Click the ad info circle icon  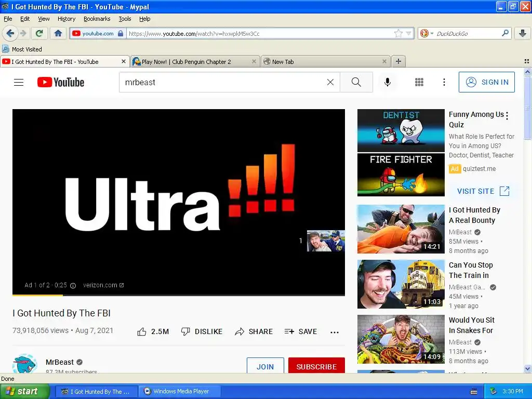73,285
